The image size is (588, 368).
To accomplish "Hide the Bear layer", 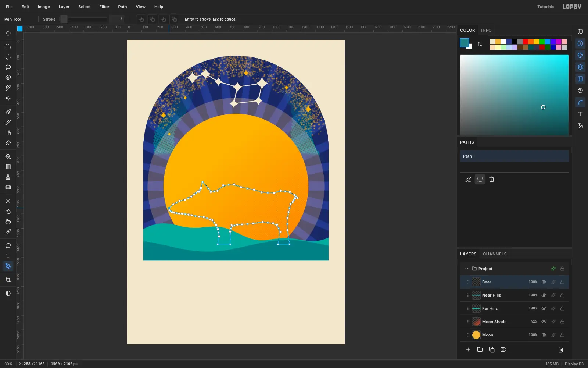I will [x=544, y=282].
